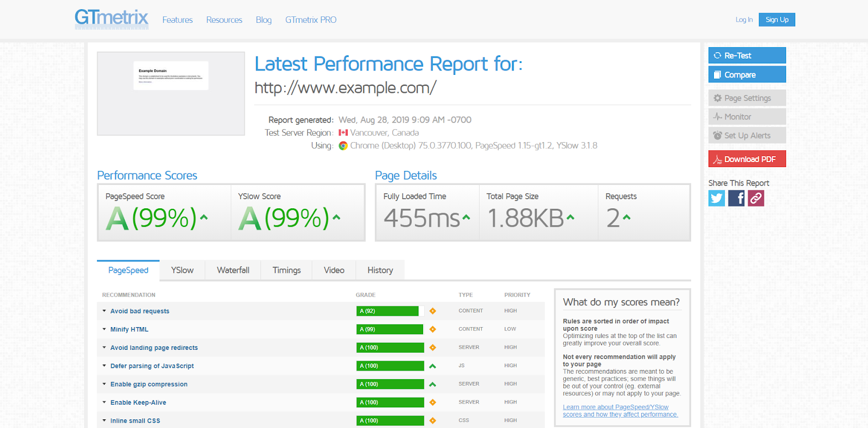868x428 pixels.
Task: Click the Requests arrow indicator
Action: click(x=627, y=218)
